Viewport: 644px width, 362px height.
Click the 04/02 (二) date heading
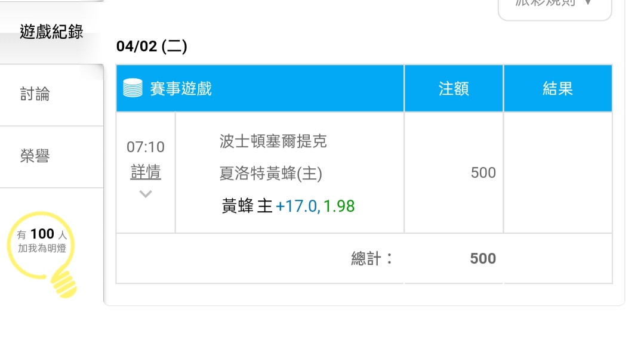coord(152,46)
